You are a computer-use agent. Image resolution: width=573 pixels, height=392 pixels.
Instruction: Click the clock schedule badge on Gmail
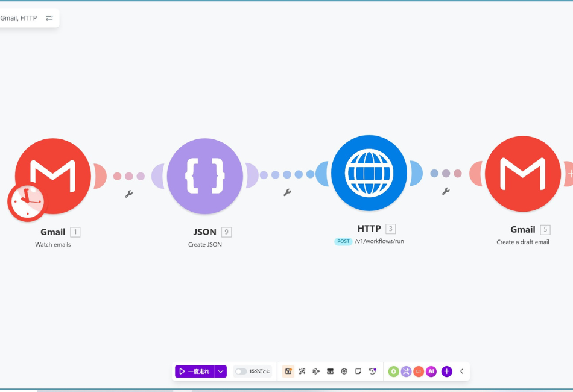(27, 201)
